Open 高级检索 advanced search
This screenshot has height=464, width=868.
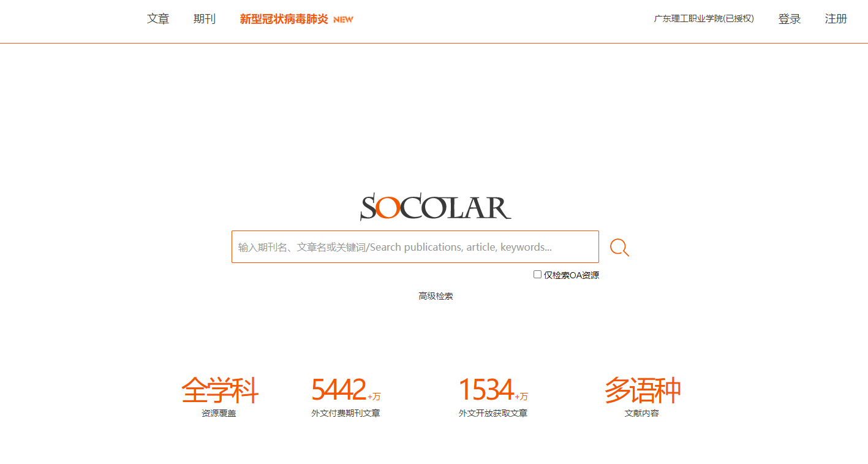point(436,296)
